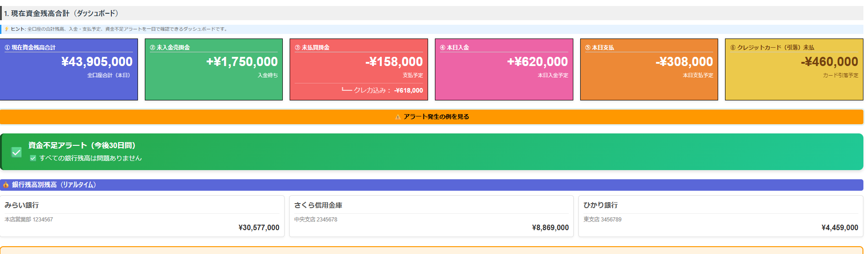The width and height of the screenshot is (868, 254).
Task: Click the 資金不足アラート（今後30日間） heading
Action: coord(82,145)
